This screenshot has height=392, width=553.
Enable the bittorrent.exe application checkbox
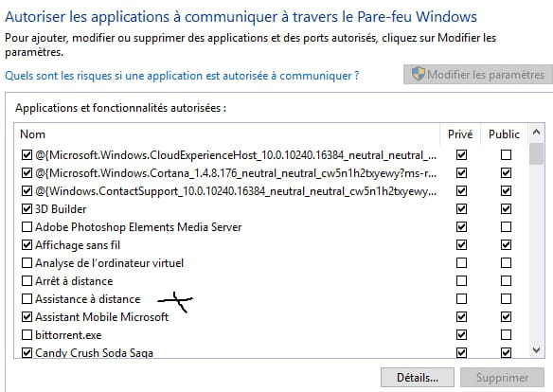point(27,334)
